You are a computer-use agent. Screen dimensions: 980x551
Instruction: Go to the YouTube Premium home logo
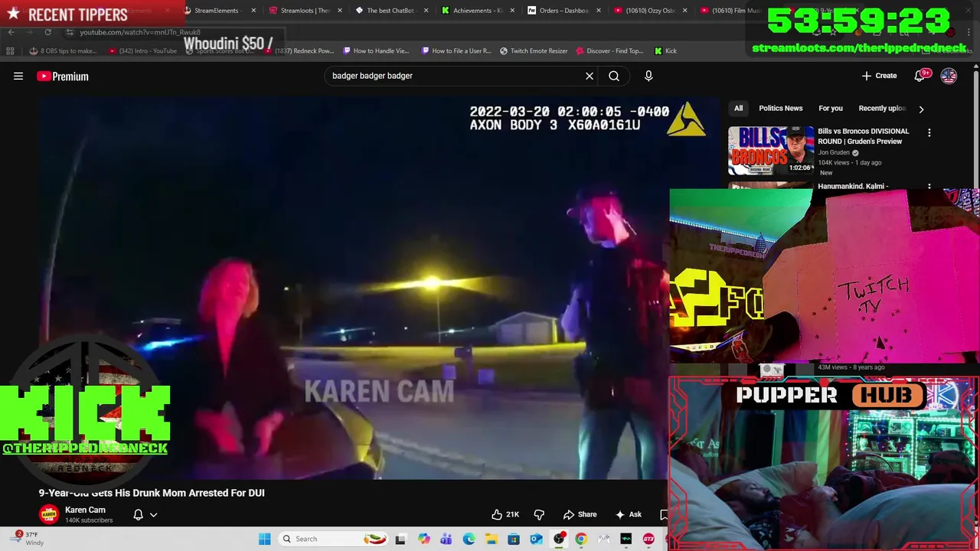pyautogui.click(x=63, y=76)
